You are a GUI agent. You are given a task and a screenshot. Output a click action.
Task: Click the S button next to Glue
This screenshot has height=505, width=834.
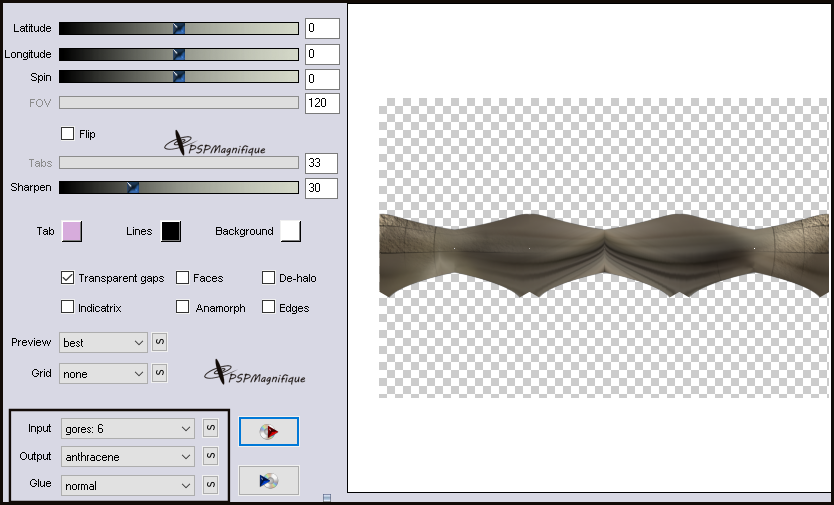[x=211, y=485]
